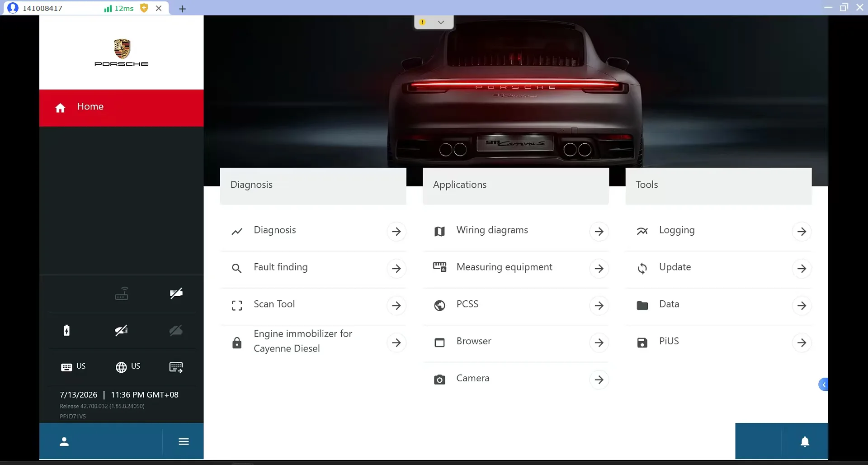Open the user profile icon

[x=64, y=441]
